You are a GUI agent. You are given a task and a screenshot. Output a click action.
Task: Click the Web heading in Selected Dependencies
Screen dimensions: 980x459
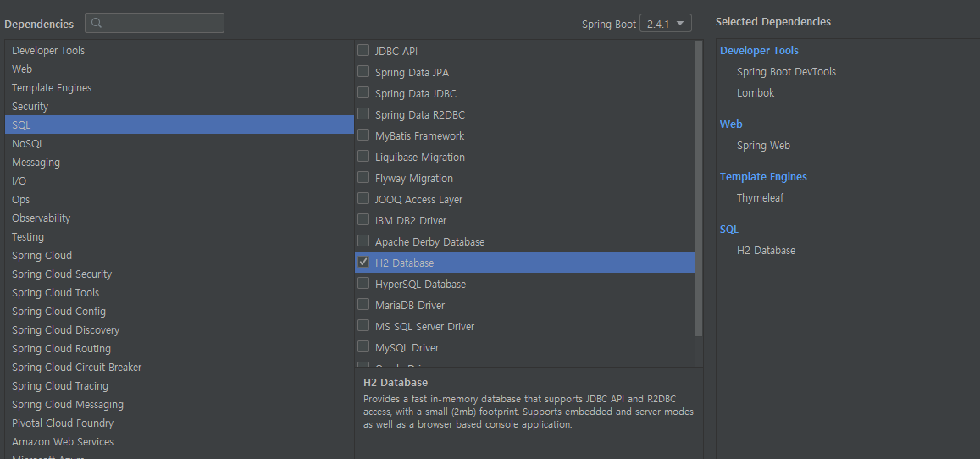(x=731, y=124)
